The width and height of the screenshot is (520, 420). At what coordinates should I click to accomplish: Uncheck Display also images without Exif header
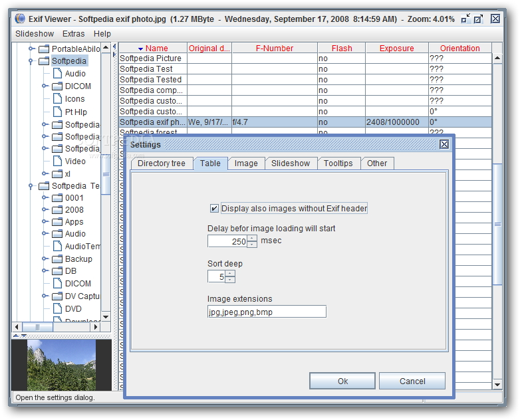214,208
